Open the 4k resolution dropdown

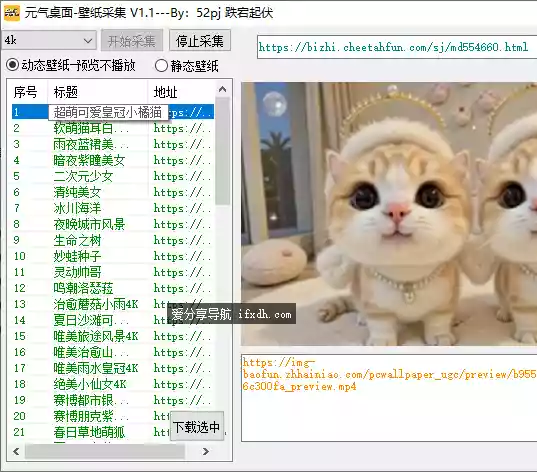pyautogui.click(x=49, y=41)
